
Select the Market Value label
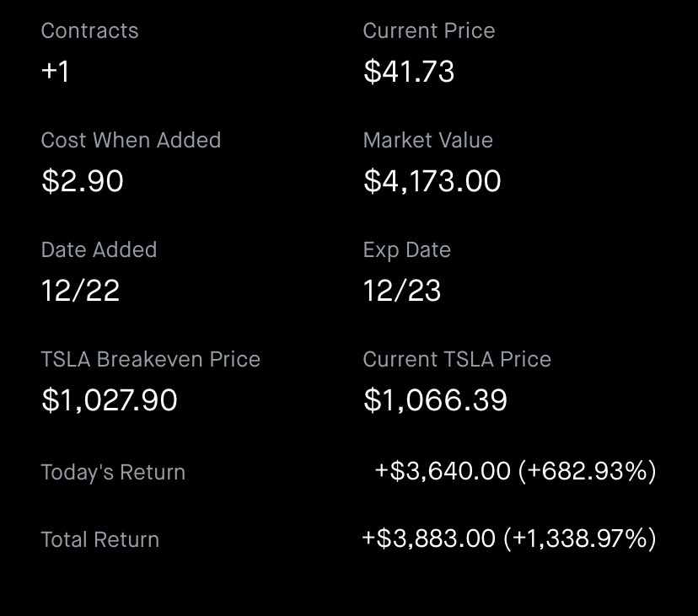click(427, 140)
